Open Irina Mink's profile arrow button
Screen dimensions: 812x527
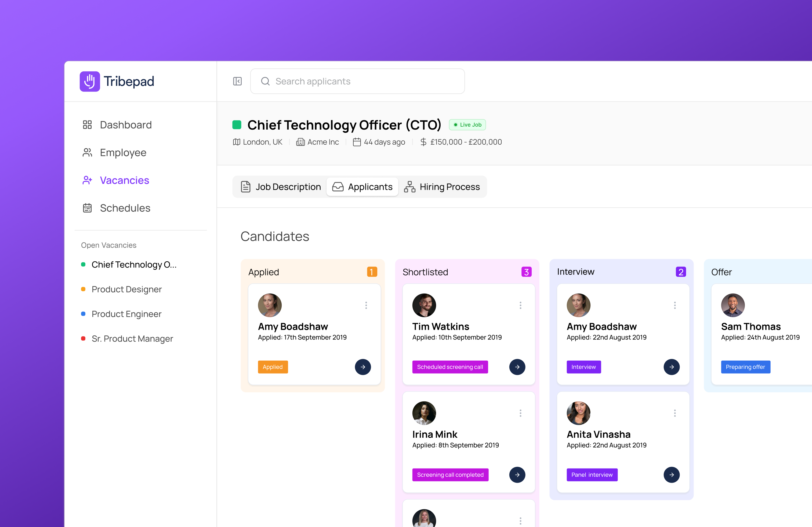(517, 474)
